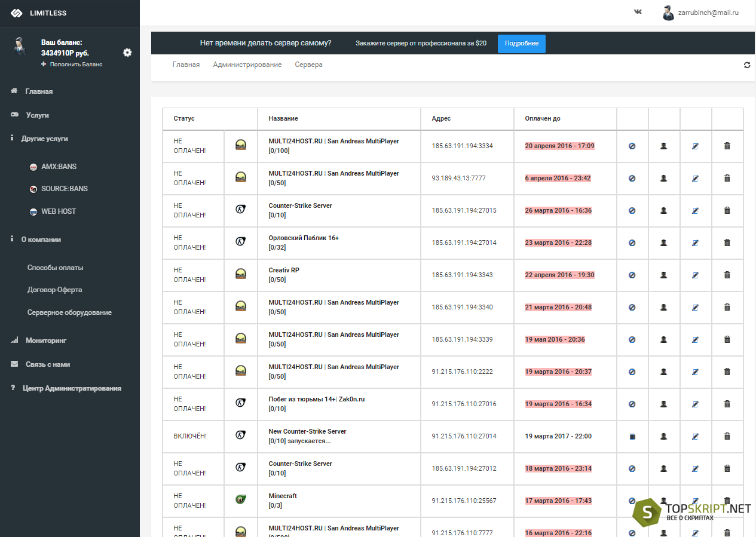Open balance settings gear icon
Screen dimensions: 756x537
pyautogui.click(x=127, y=53)
